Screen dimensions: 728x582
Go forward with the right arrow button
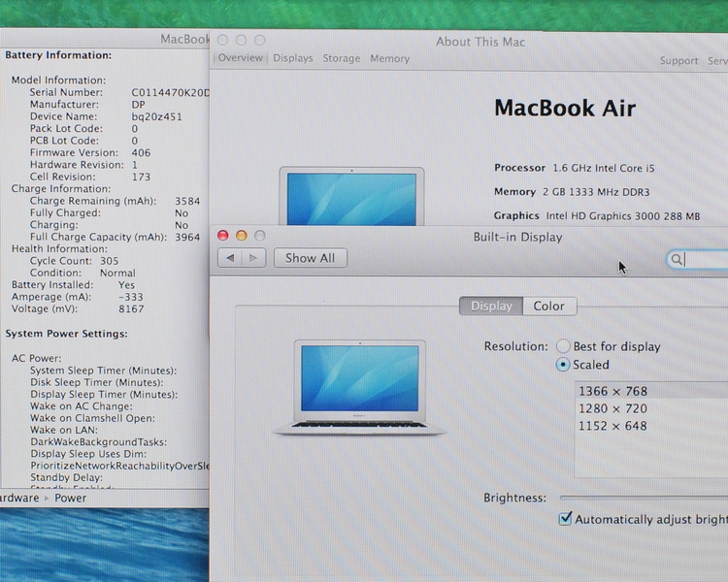[x=253, y=258]
